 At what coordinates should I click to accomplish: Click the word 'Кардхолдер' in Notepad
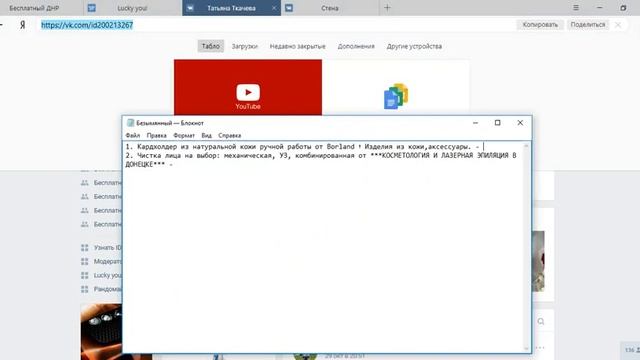(x=157, y=147)
